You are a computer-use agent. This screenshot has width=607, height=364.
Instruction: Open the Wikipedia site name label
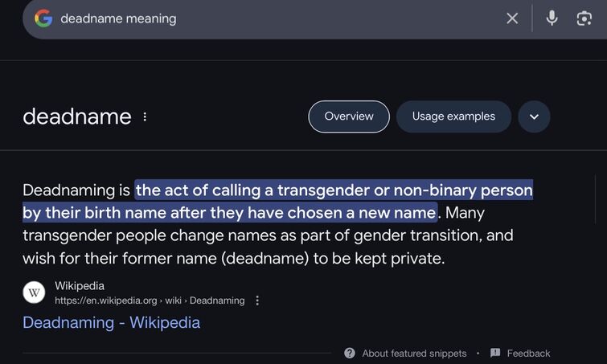[80, 286]
